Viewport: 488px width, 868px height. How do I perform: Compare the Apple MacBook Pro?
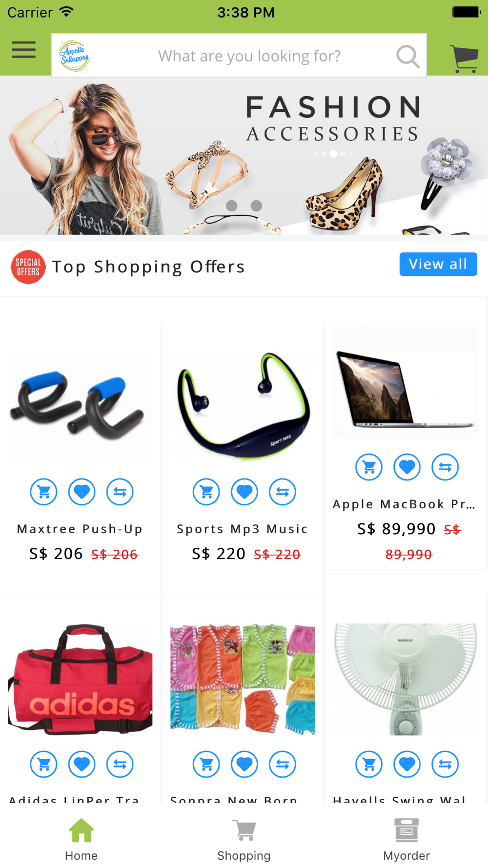point(445,467)
